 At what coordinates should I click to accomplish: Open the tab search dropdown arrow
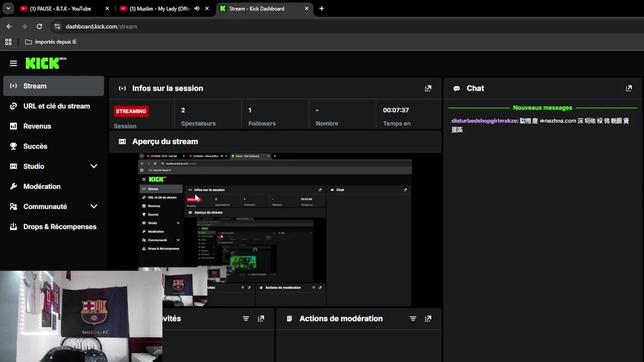click(x=8, y=9)
